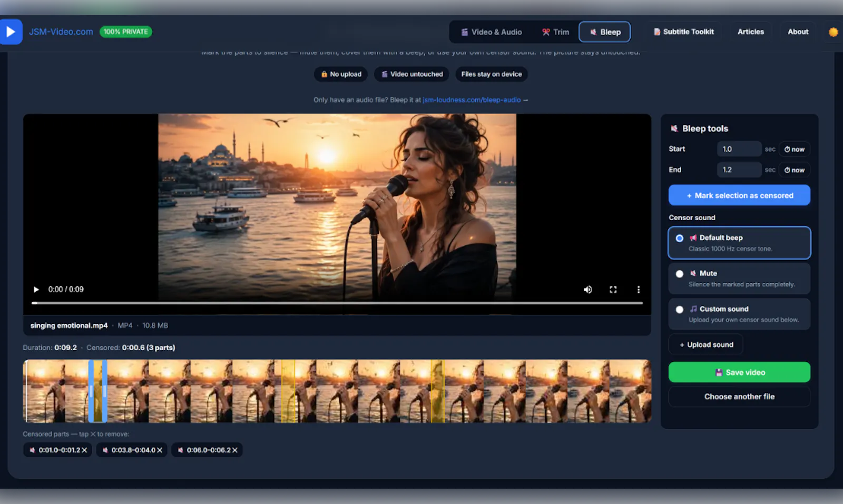The image size is (843, 504).
Task: Play the video preview
Action: click(36, 289)
